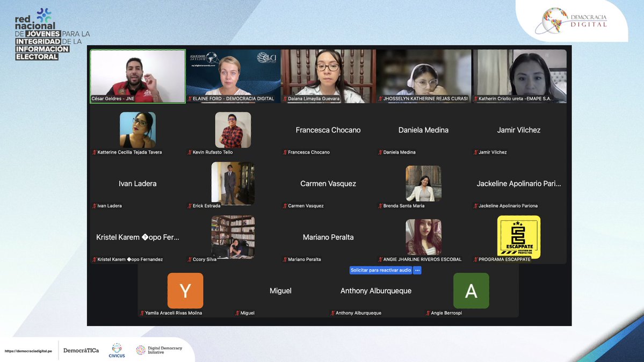Click the large 'Mariano Peralta' name tile

point(328,237)
